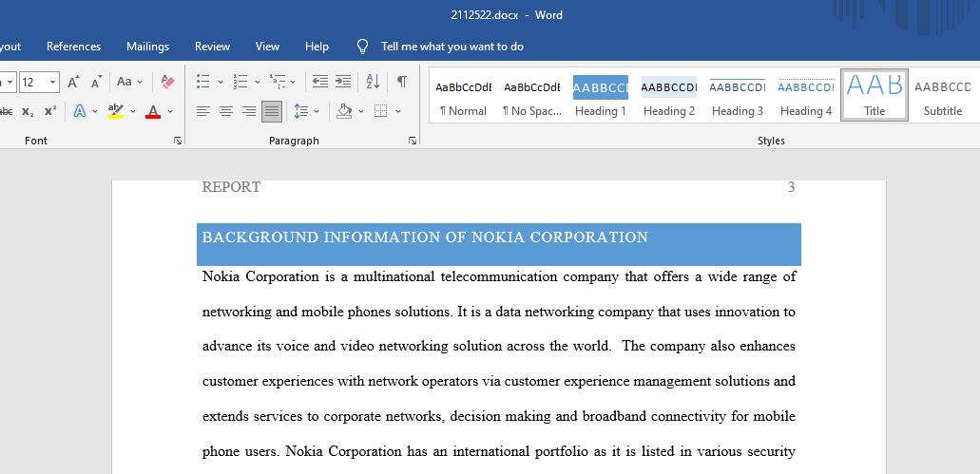Align text left
Image resolution: width=980 pixels, height=474 pixels.
[x=202, y=112]
